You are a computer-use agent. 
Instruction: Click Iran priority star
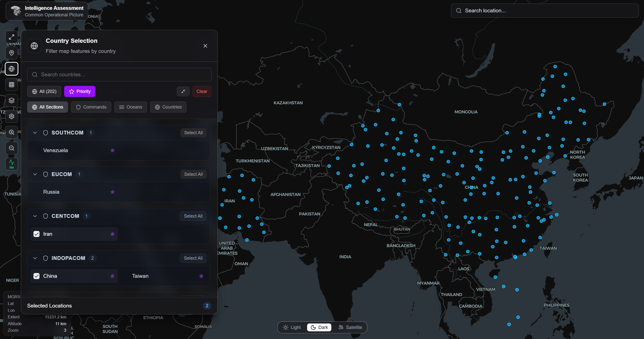point(112,234)
